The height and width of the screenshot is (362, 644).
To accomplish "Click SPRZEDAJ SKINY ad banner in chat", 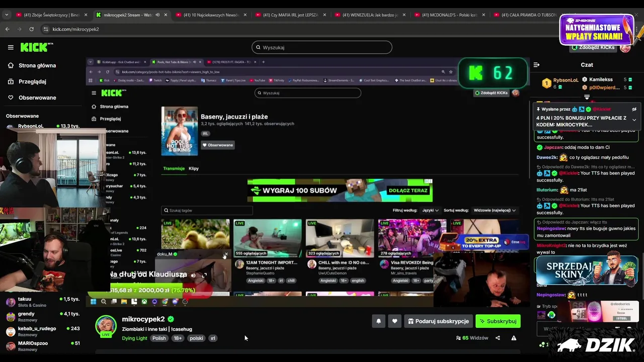I will (586, 270).
